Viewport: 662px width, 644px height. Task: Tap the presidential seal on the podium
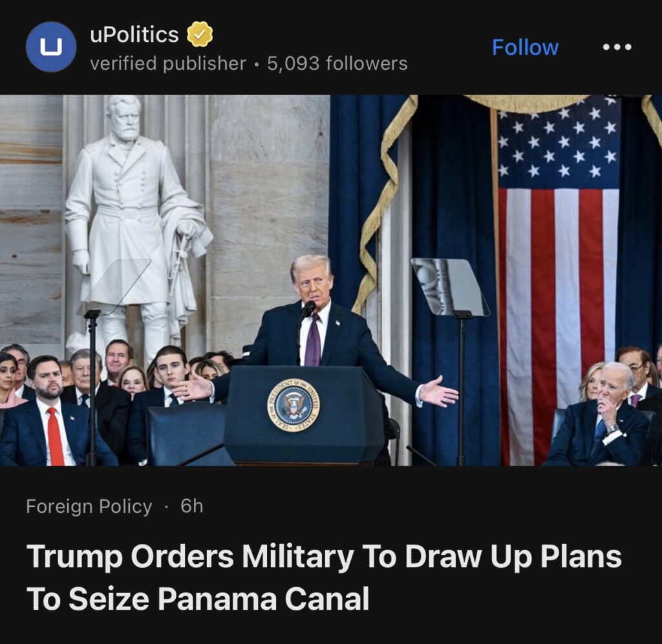[294, 405]
